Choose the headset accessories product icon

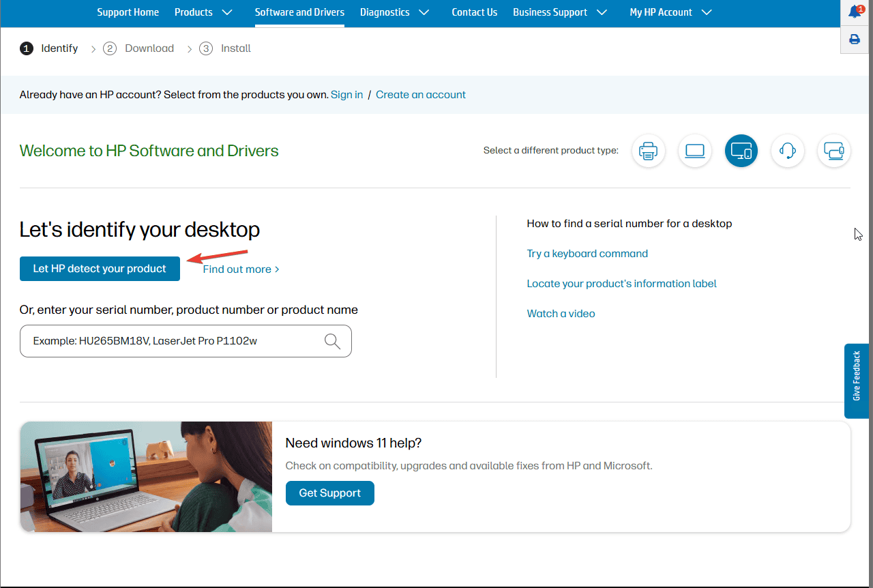point(788,151)
